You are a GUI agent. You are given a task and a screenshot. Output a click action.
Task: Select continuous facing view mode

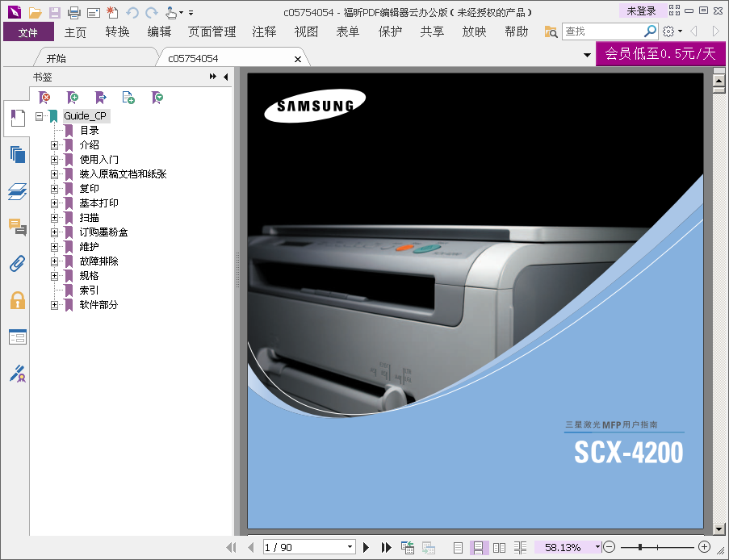coord(520,548)
